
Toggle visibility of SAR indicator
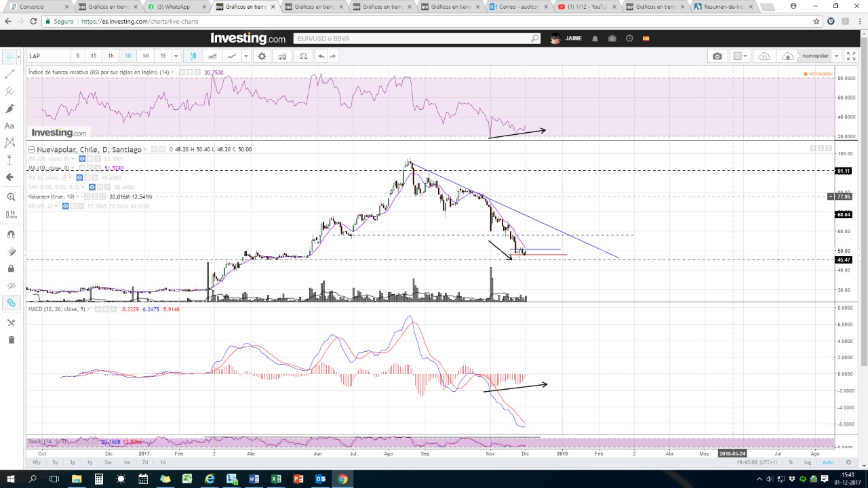[92, 187]
